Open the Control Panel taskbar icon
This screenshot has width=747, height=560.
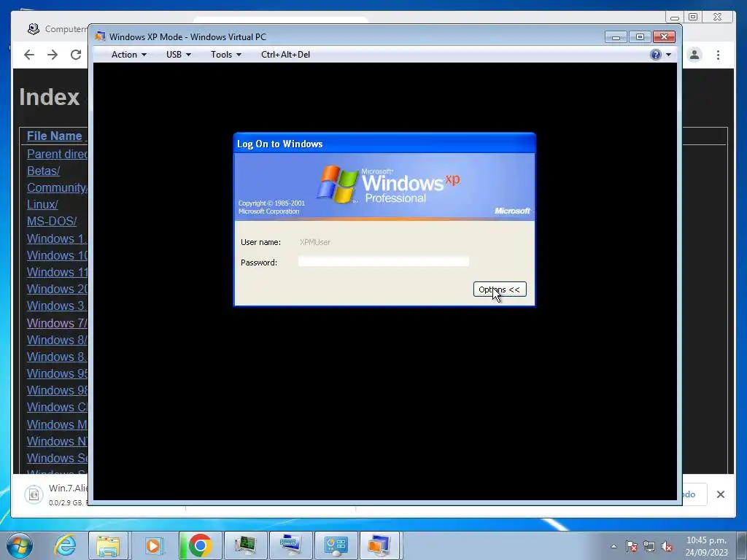coord(336,545)
